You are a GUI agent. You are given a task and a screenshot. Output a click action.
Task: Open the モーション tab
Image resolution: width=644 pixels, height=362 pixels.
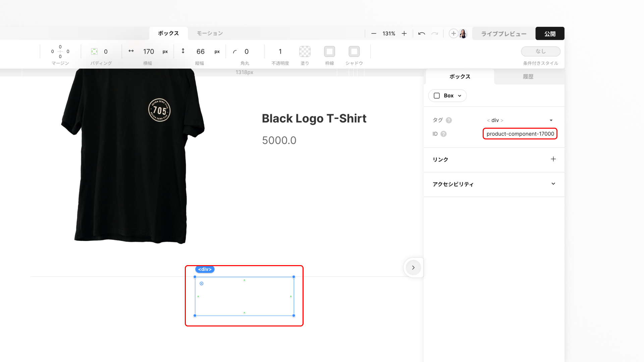(210, 33)
